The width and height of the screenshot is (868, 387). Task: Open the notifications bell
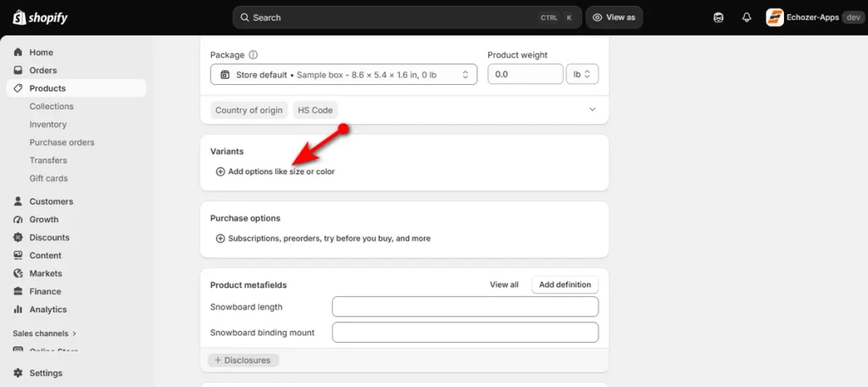pos(746,18)
